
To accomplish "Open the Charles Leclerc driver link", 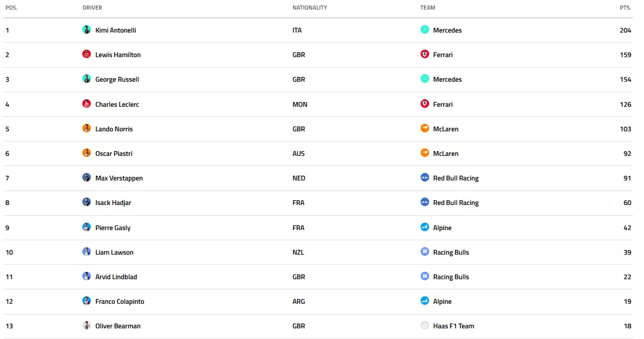I will (117, 104).
